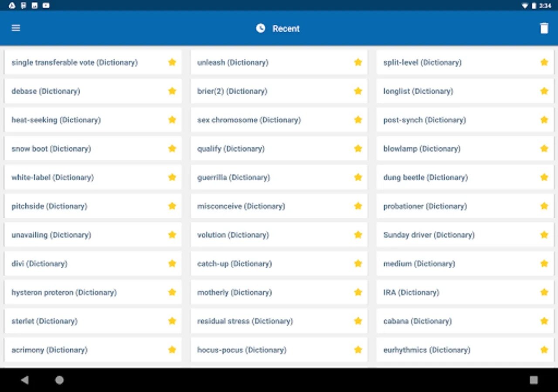Open 'eurhythmics (Dictionary)' entry
Screen dimensions: 558x392
[465, 350]
